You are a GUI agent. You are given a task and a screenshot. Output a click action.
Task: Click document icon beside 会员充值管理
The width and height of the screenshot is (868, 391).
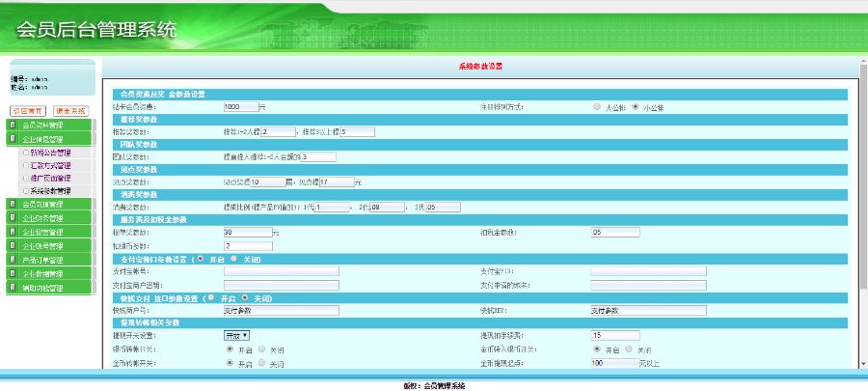click(13, 204)
